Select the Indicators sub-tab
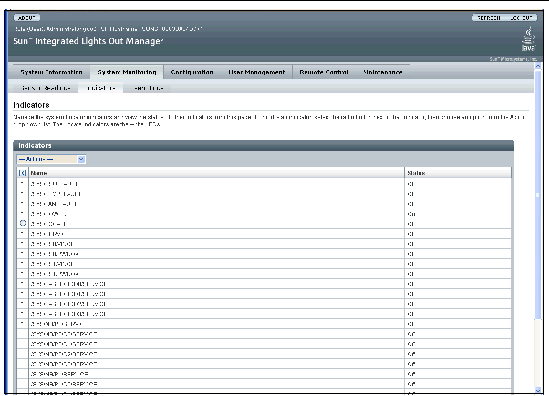549x396 pixels. pyautogui.click(x=101, y=88)
